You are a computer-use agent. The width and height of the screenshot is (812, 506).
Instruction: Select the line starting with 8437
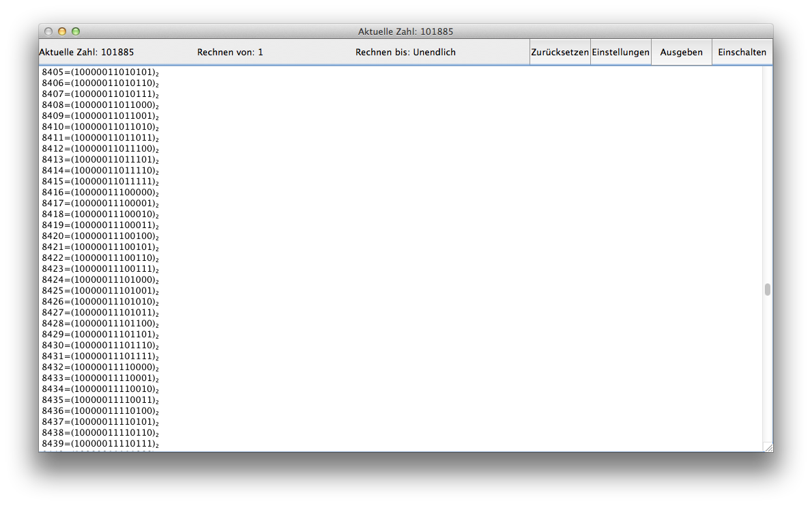click(100, 421)
